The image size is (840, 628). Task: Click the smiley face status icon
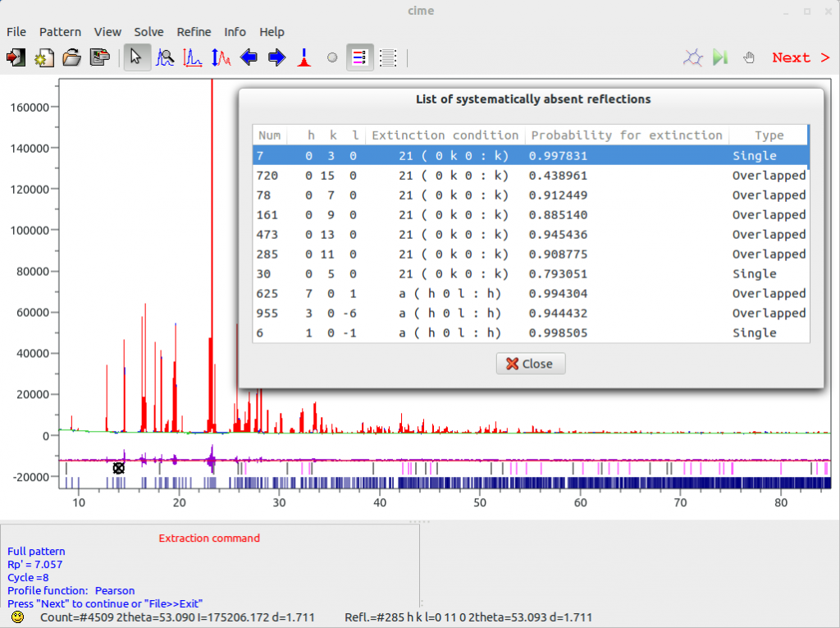point(18,617)
